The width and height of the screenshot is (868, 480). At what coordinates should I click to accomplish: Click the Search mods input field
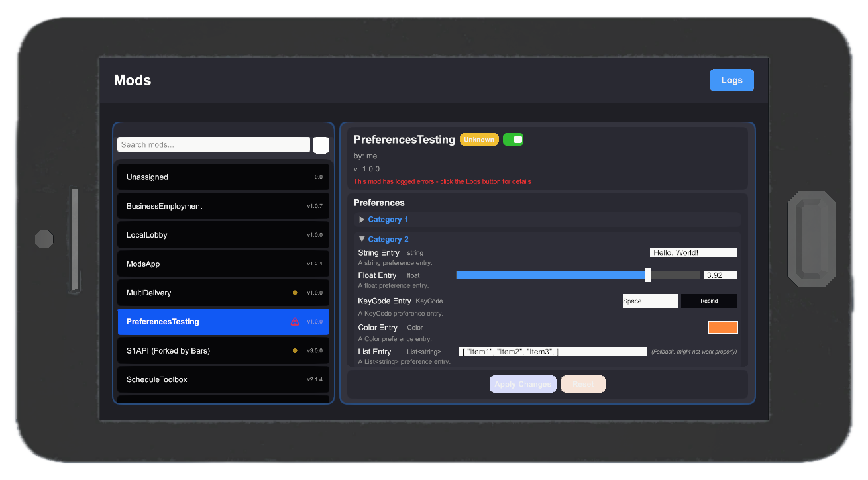(213, 144)
